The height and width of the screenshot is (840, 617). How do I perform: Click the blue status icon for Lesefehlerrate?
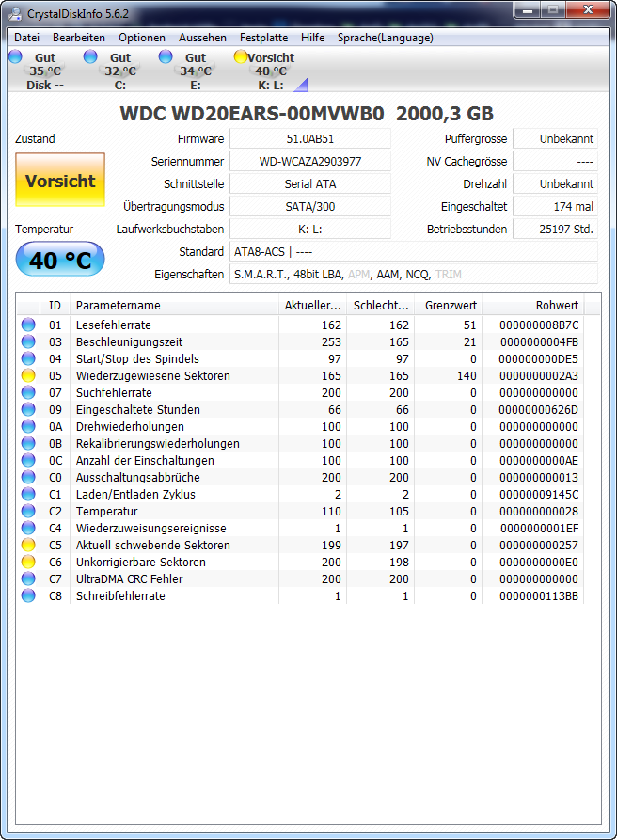(x=28, y=325)
